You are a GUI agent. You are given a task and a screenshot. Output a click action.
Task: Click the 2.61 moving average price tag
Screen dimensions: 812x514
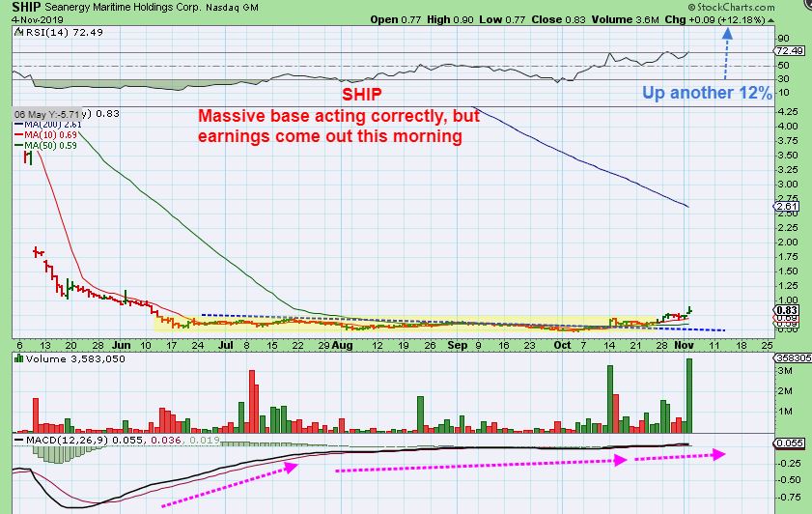click(x=787, y=206)
